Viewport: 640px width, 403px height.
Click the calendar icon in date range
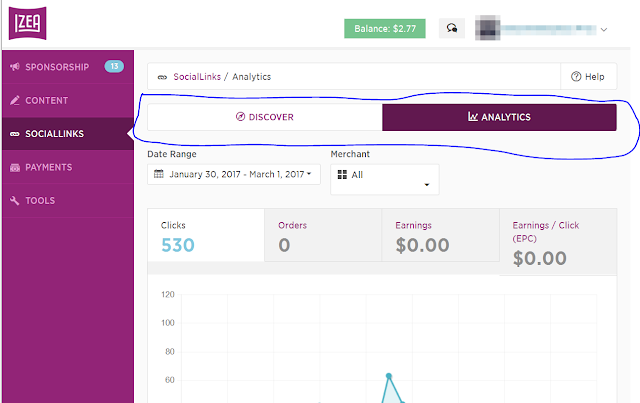159,174
